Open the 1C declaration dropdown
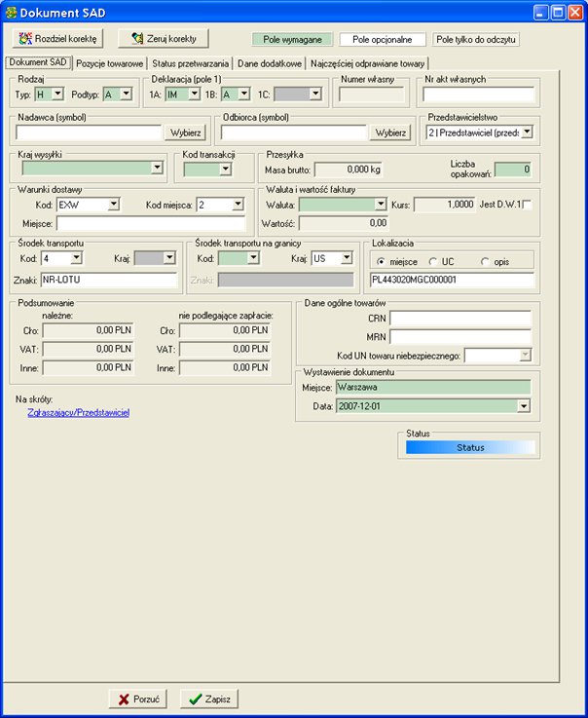 [315, 94]
